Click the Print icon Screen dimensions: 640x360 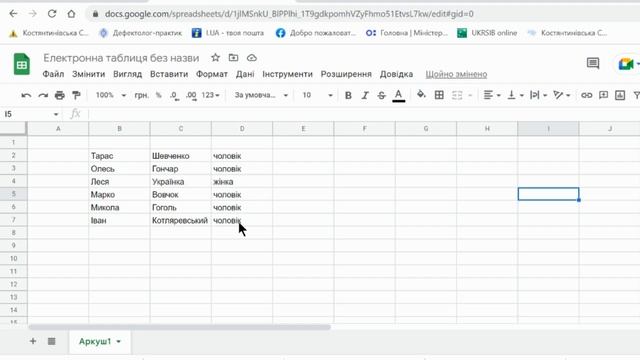point(60,96)
